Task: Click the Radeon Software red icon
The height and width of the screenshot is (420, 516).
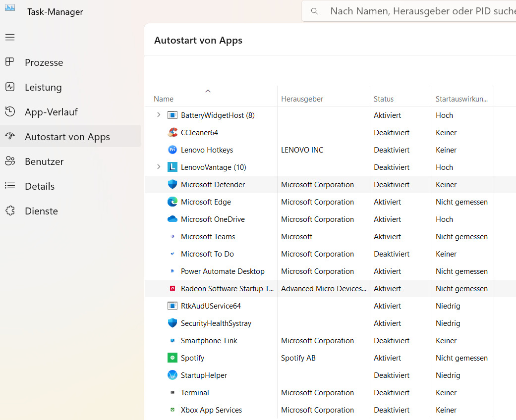Action: click(172, 288)
